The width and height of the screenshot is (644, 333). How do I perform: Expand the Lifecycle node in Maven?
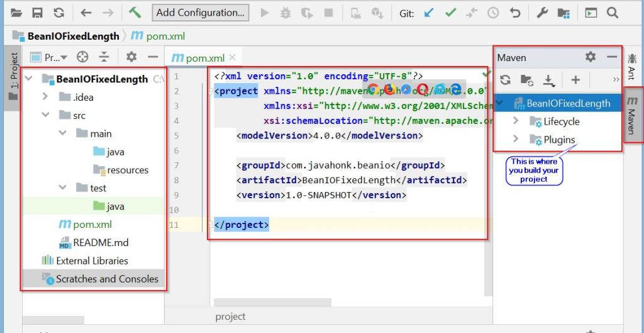[516, 121]
